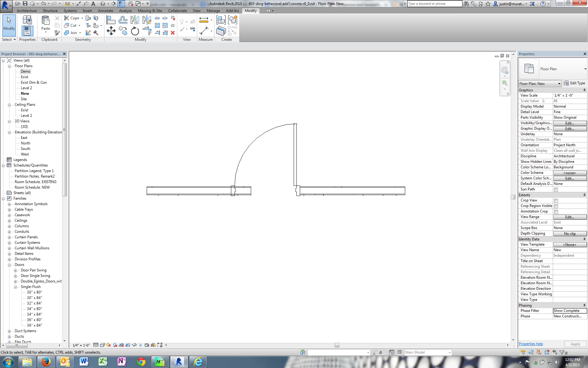The image size is (588, 368).
Task: Select the Move tool in Modify panel
Action: 111,31
